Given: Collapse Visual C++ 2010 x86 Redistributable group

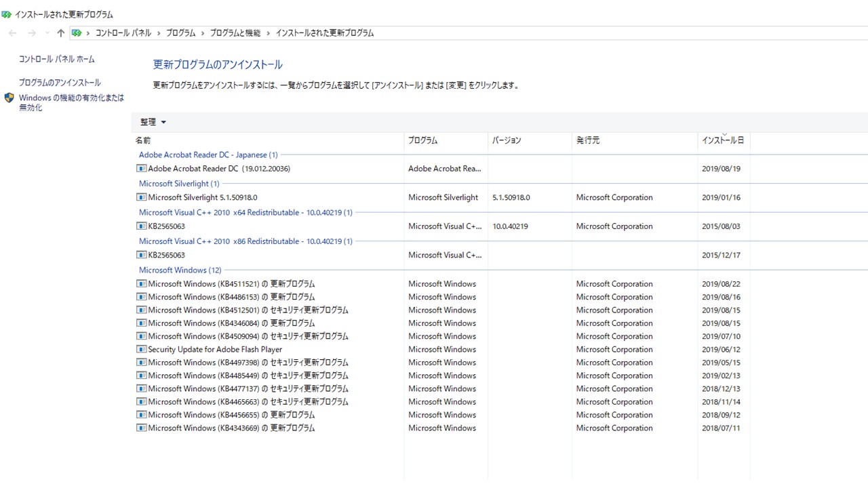Looking at the screenshot, I should pos(245,241).
